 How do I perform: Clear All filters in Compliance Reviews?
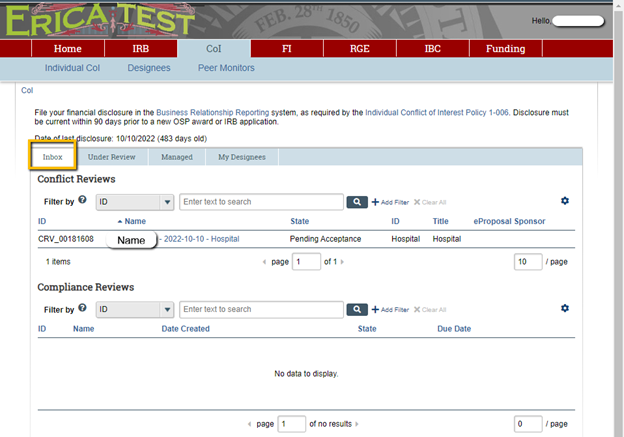click(x=430, y=310)
